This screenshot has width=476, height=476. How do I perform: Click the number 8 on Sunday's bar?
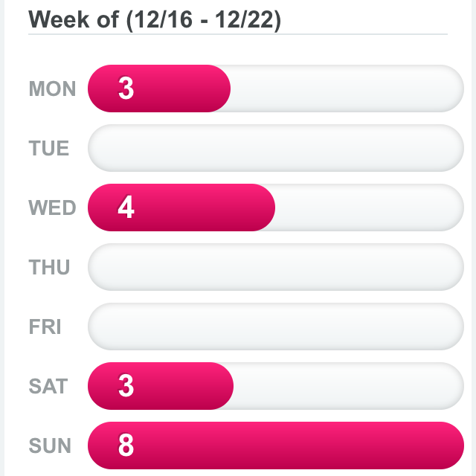pyautogui.click(x=126, y=445)
